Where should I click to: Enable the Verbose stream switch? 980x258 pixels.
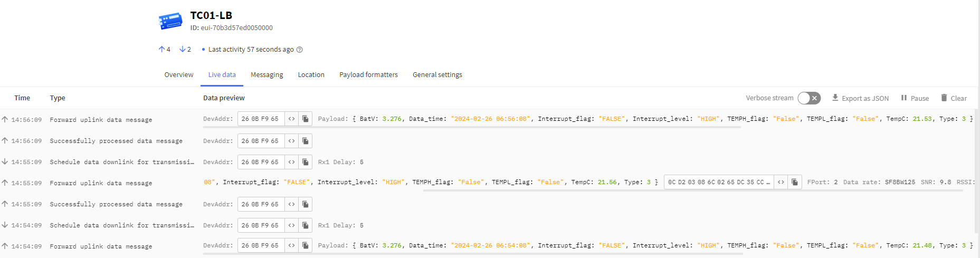click(x=809, y=98)
